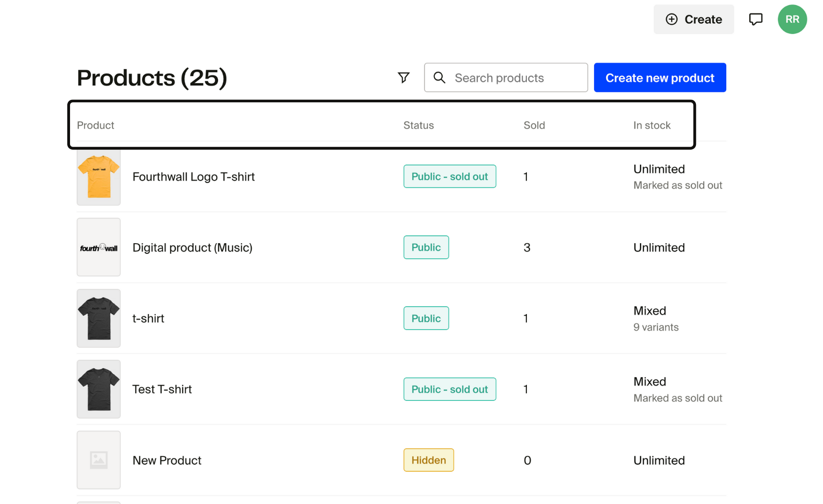The image size is (823, 504).
Task: Click the 'In stock' column header
Action: click(x=652, y=125)
